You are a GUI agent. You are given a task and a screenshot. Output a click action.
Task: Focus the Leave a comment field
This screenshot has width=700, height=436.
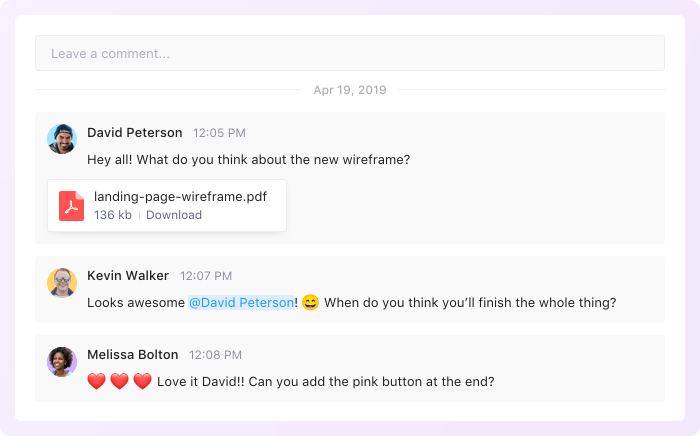click(x=349, y=53)
